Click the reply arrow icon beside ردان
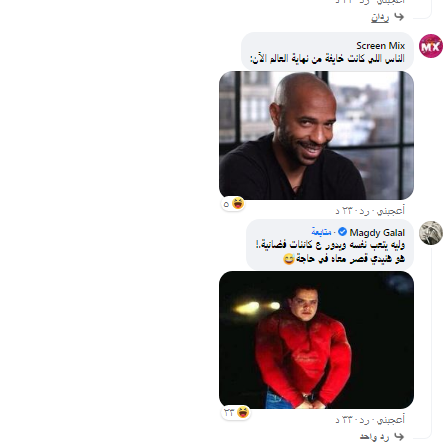445x442 pixels. coord(399,17)
